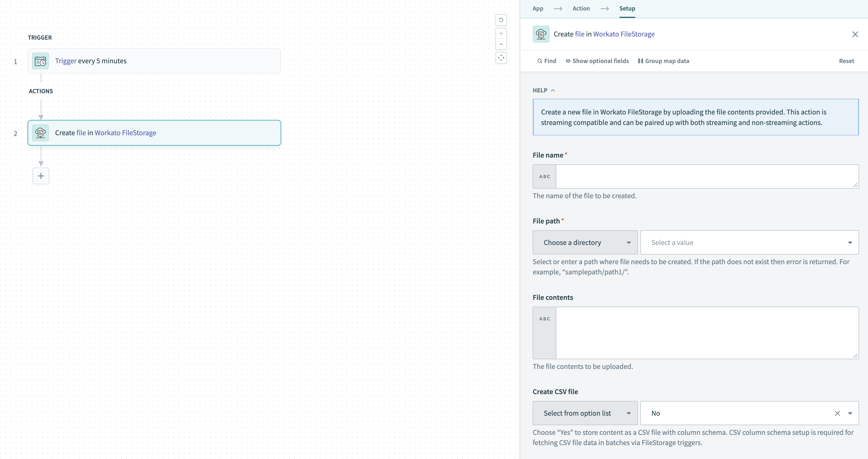Switch to the Action step

(x=581, y=8)
